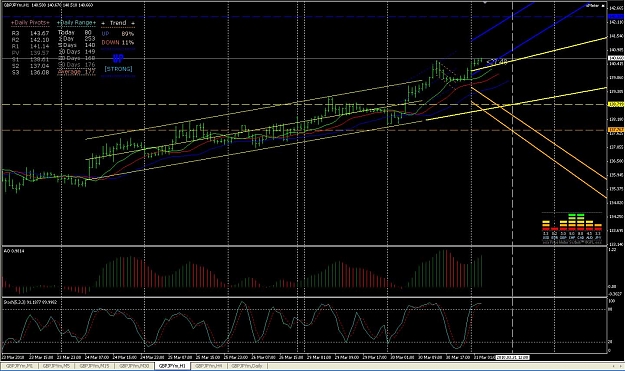Switch to the GBPJPYm,H4 chart tab

click(x=209, y=366)
